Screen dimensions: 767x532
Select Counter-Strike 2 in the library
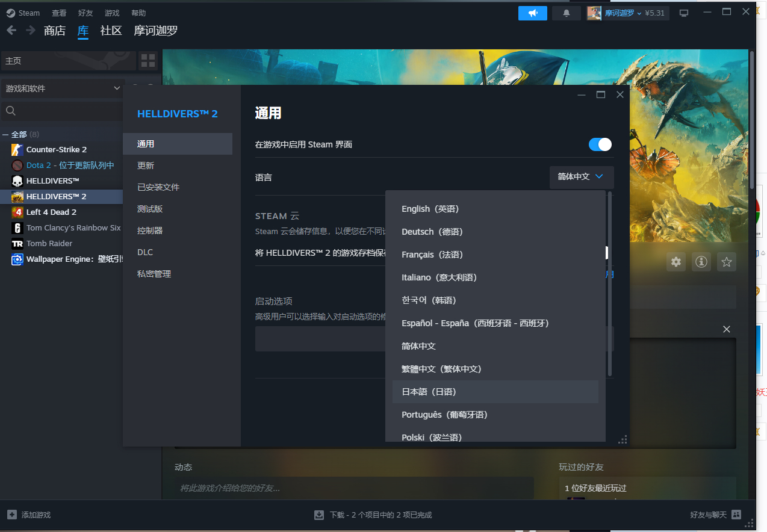point(57,149)
